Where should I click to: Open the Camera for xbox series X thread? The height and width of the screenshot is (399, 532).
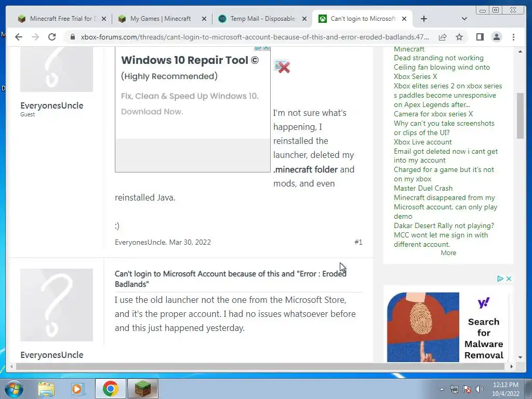click(433, 114)
